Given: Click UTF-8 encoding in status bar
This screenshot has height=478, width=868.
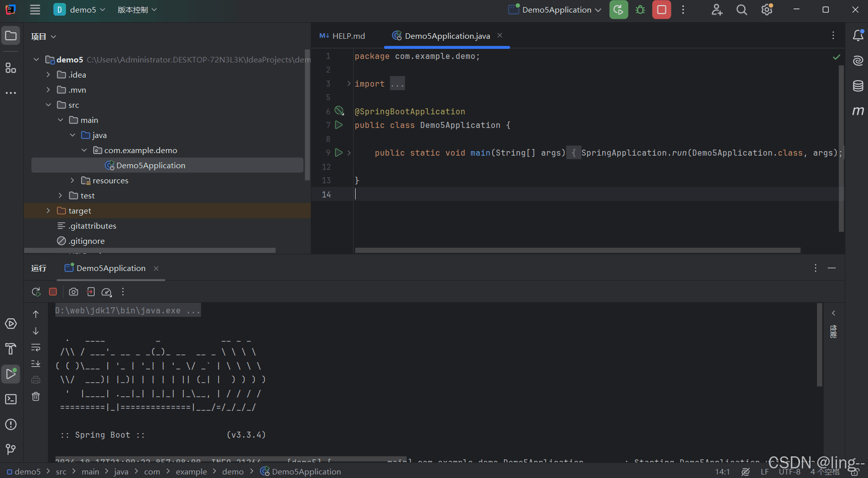Looking at the screenshot, I should (x=789, y=471).
